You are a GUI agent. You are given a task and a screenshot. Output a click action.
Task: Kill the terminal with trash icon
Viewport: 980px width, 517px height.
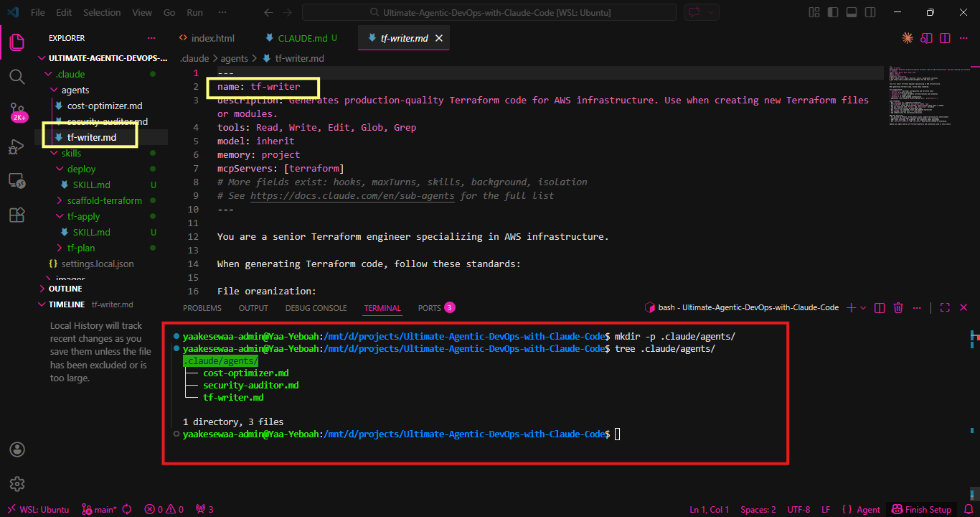(x=898, y=307)
